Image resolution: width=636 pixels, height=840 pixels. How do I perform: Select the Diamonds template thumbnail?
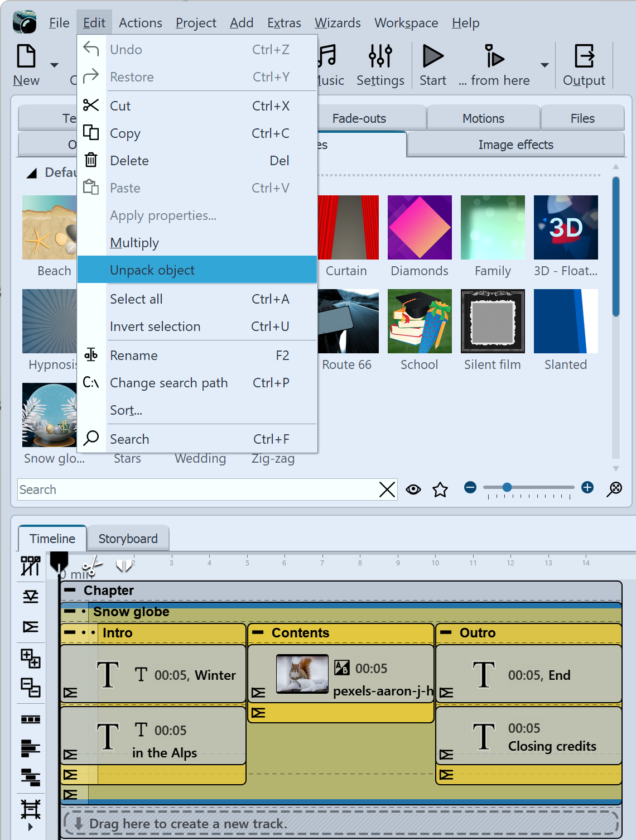420,228
